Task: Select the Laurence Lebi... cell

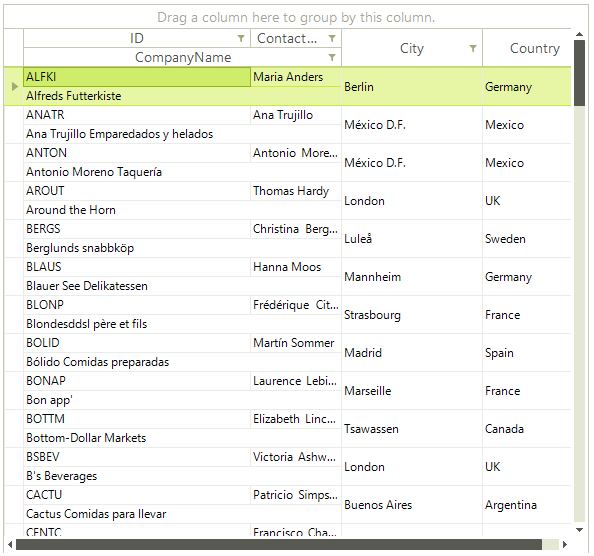Action: (x=296, y=381)
